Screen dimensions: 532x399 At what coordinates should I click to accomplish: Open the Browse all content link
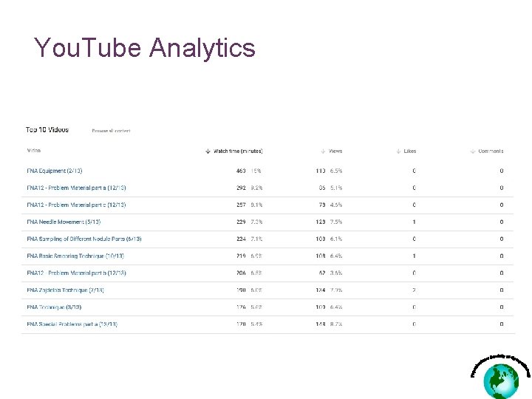click(x=111, y=131)
